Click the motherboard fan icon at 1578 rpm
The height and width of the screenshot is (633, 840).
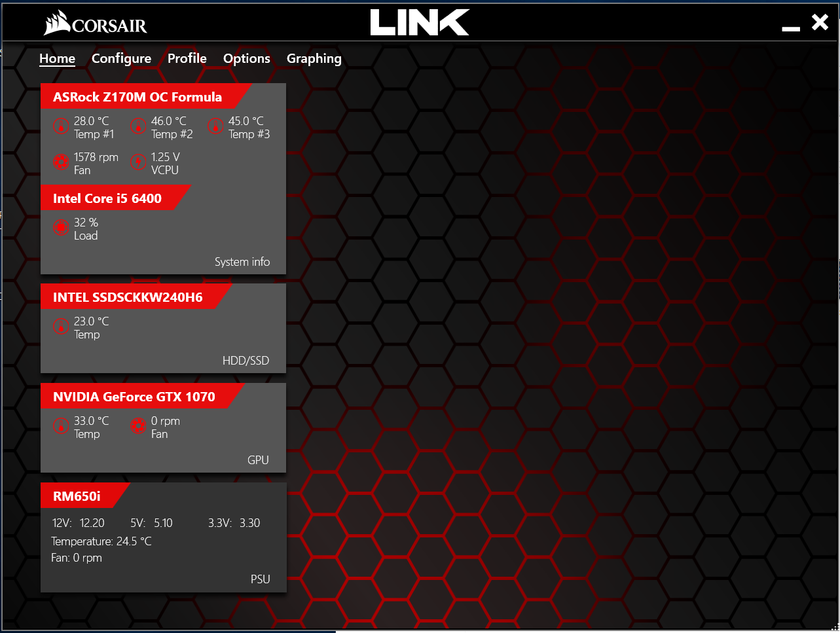(x=61, y=162)
